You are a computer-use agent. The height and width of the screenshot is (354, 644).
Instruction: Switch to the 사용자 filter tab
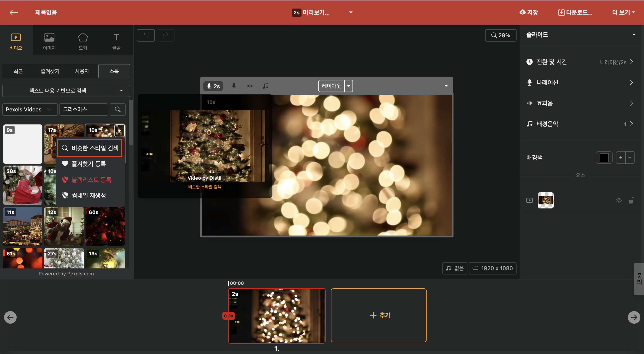(x=82, y=71)
